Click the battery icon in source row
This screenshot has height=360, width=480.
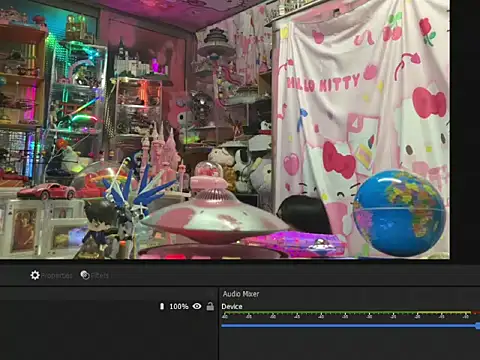pyautogui.click(x=162, y=306)
